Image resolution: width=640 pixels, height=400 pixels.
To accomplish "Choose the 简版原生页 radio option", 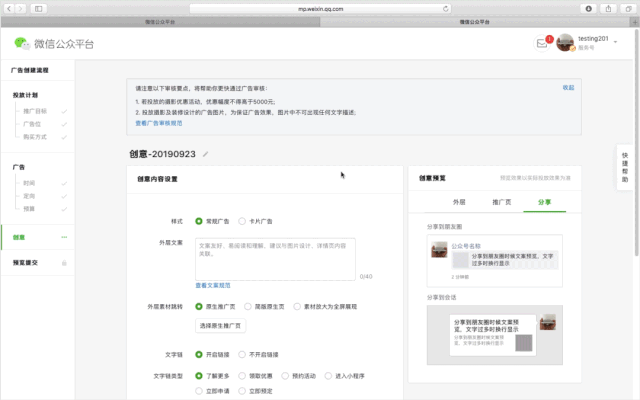I will (x=248, y=307).
